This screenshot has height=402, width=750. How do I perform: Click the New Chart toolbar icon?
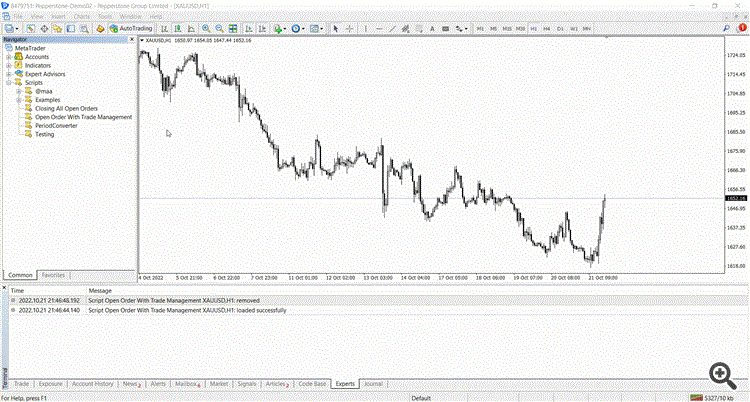click(x=10, y=29)
